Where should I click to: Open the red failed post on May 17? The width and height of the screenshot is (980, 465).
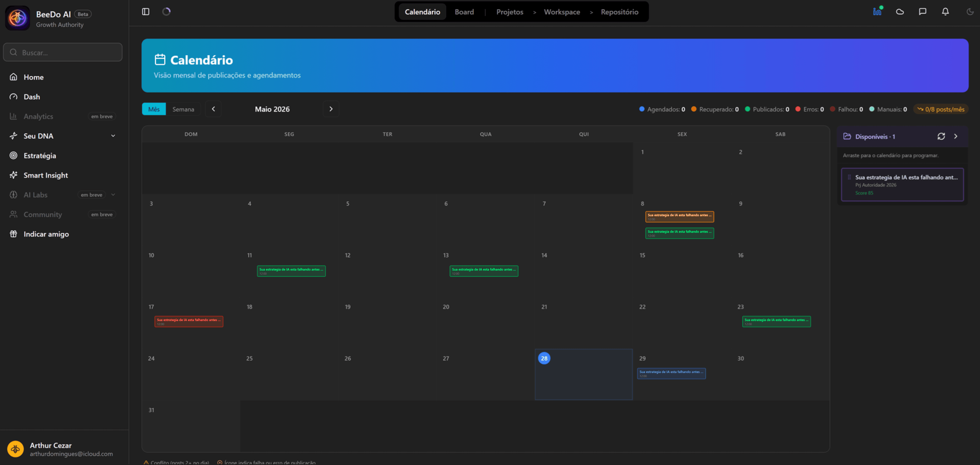(x=189, y=322)
